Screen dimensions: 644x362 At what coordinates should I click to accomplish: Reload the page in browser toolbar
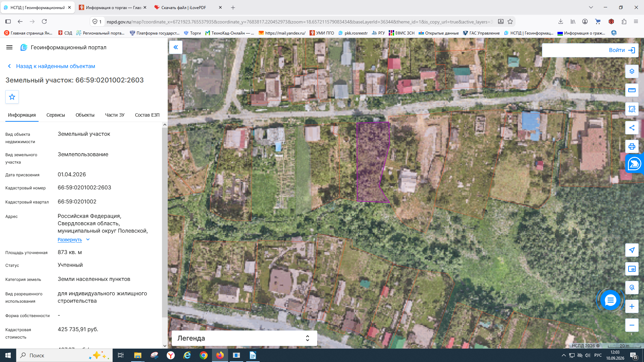(44, 21)
